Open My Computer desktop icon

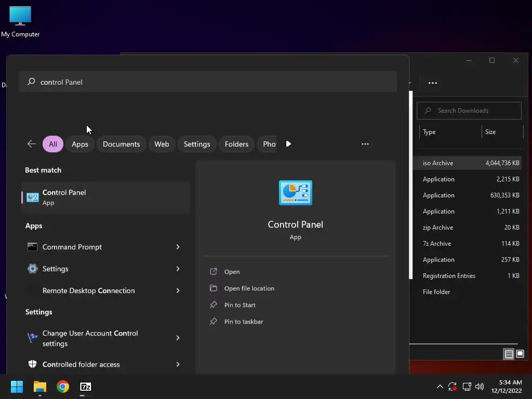(20, 21)
